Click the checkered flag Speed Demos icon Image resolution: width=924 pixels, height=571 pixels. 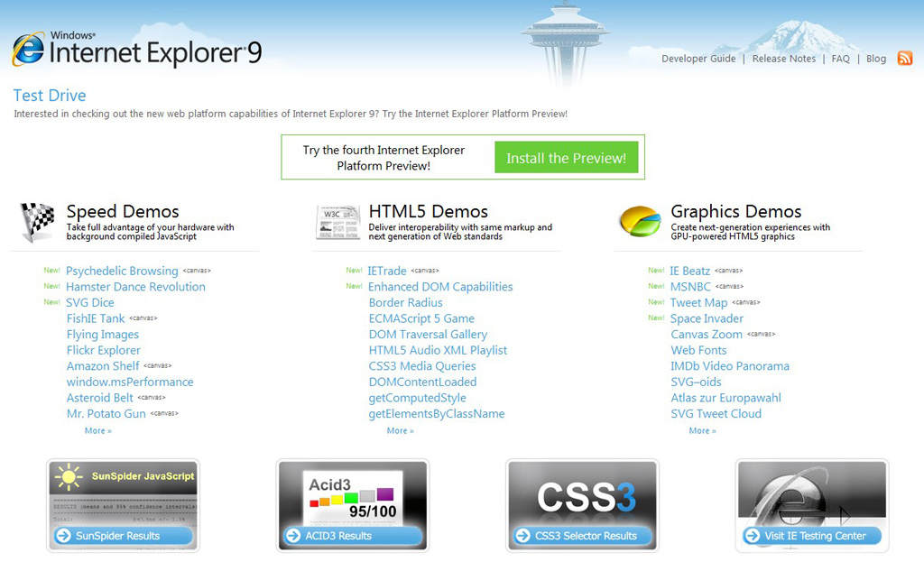coord(38,222)
